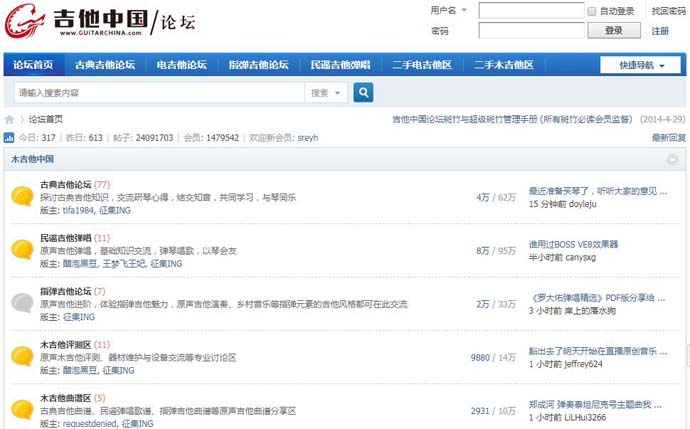Open the 最新回复 link
The width and height of the screenshot is (690, 429).
tap(668, 137)
